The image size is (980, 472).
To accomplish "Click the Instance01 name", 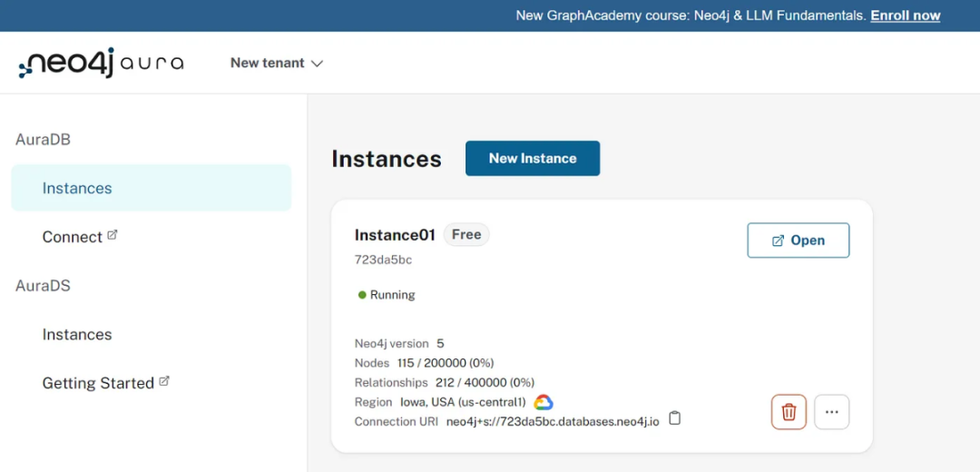I will point(395,235).
